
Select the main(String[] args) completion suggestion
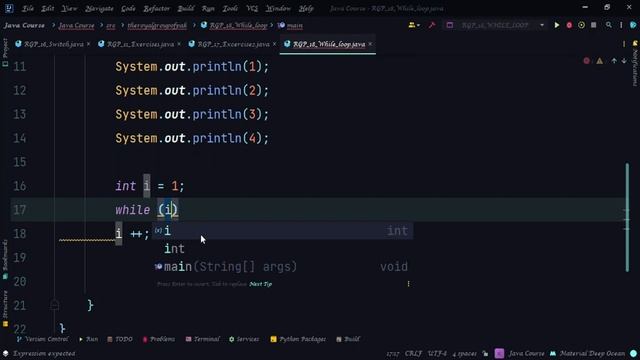[x=282, y=267]
